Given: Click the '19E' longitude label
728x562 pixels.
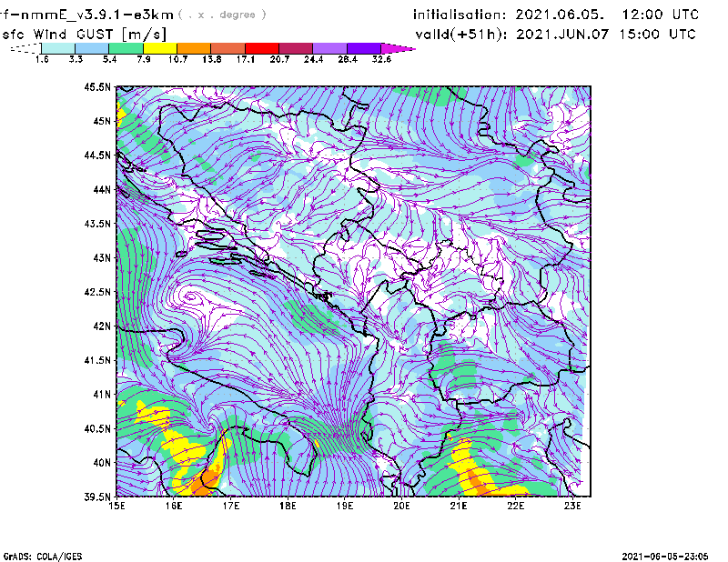Looking at the screenshot, I should click(x=345, y=506).
